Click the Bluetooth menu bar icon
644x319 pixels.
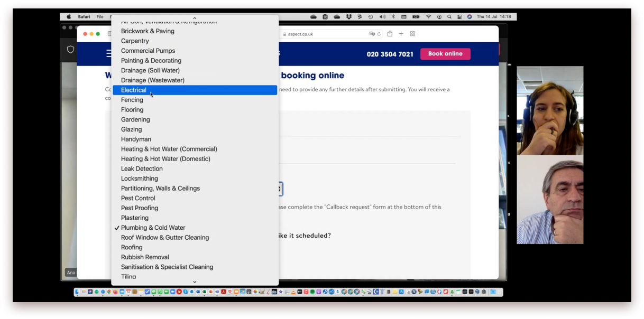(393, 17)
